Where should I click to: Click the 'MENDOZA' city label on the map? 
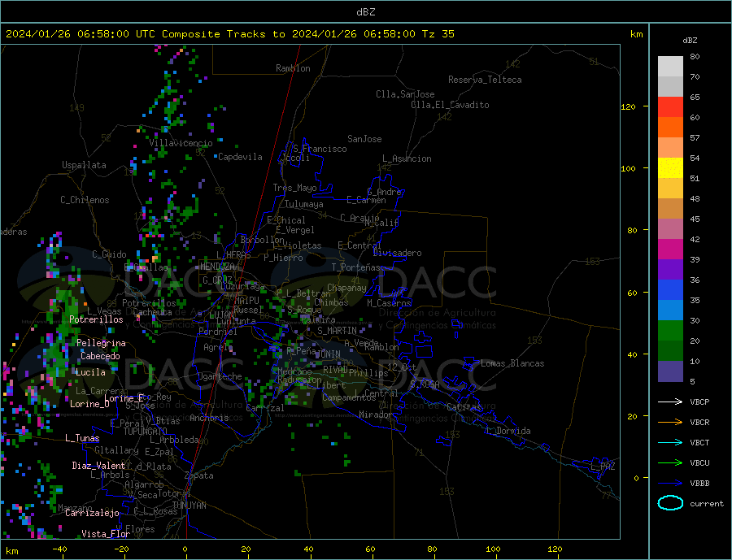click(217, 267)
